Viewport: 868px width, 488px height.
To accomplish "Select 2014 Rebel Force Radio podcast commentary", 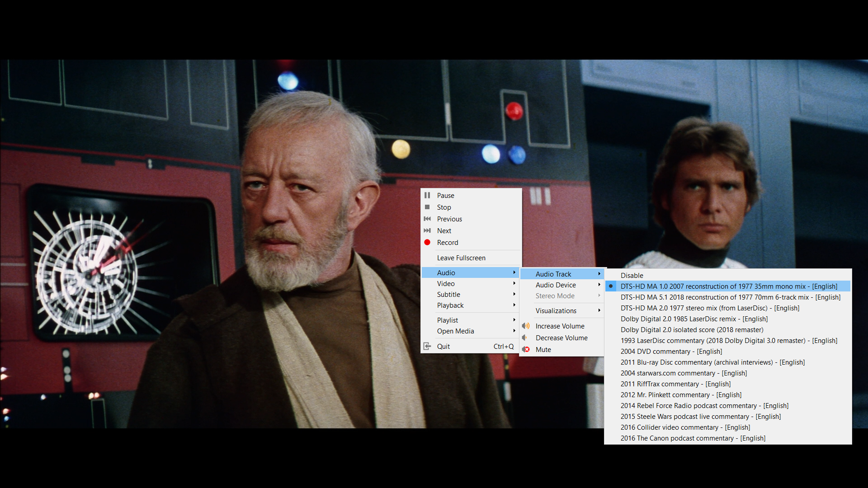I will coord(728,405).
